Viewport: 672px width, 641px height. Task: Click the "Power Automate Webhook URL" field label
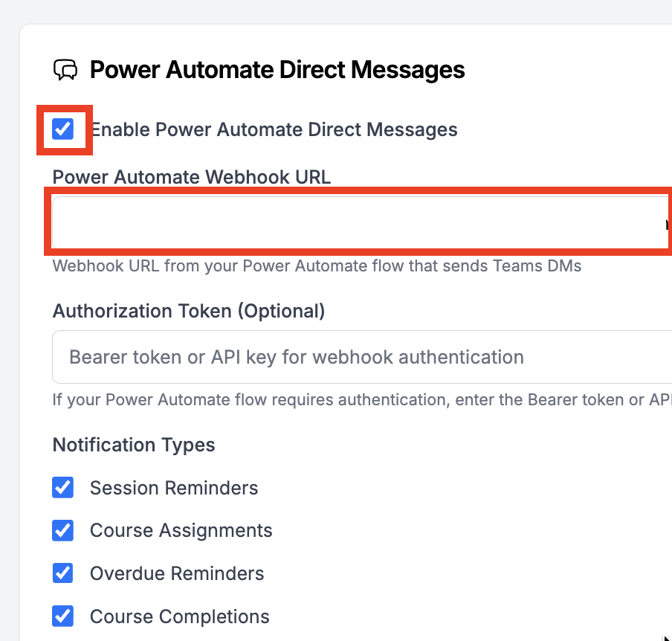point(192,177)
